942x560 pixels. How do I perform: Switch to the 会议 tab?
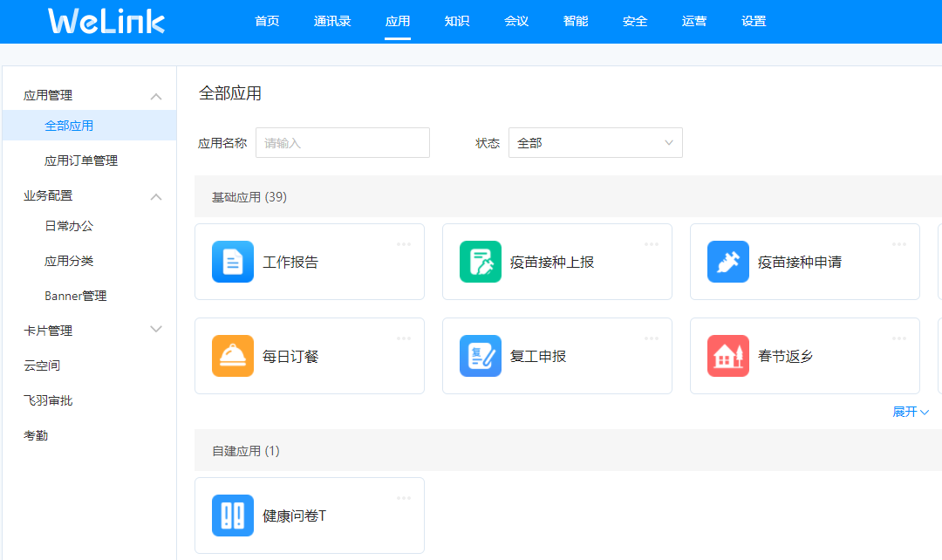point(516,21)
